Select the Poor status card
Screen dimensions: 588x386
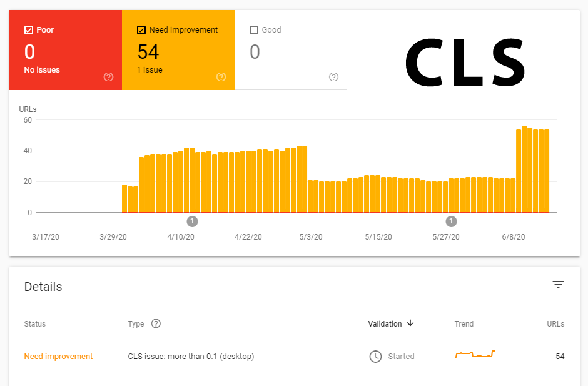pos(66,50)
